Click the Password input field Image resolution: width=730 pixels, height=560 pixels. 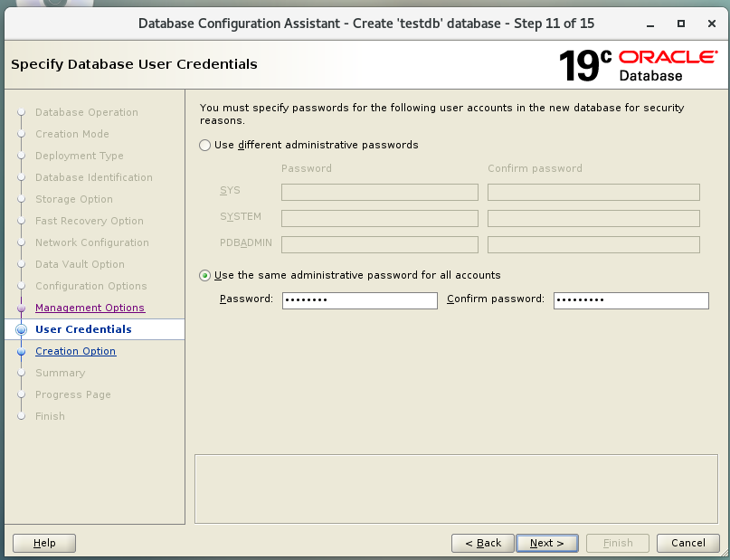pos(359,300)
